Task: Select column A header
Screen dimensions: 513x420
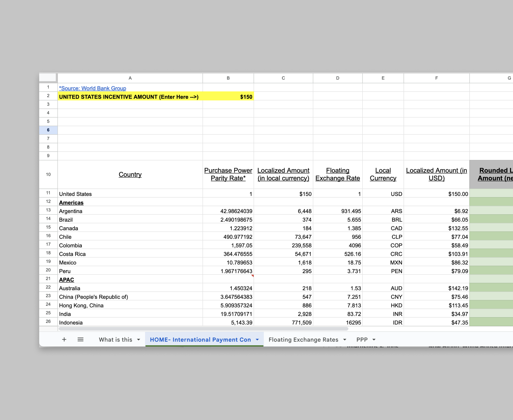Action: click(x=130, y=78)
